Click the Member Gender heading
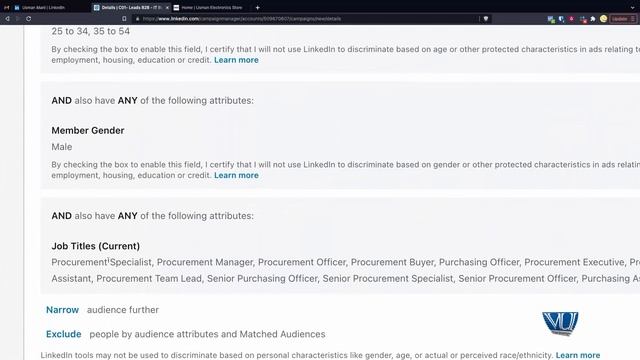This screenshot has width=640, height=360. (88, 131)
